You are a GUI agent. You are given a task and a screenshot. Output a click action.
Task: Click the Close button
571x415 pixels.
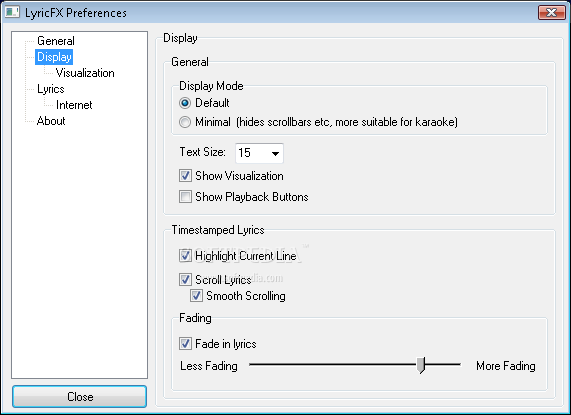point(80,396)
